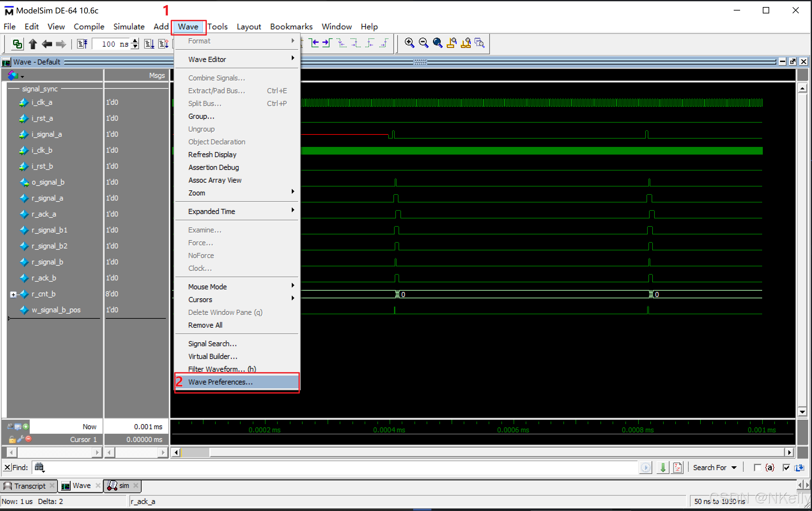Click the binoculars icon in Find bar
This screenshot has width=812, height=511.
(39, 467)
